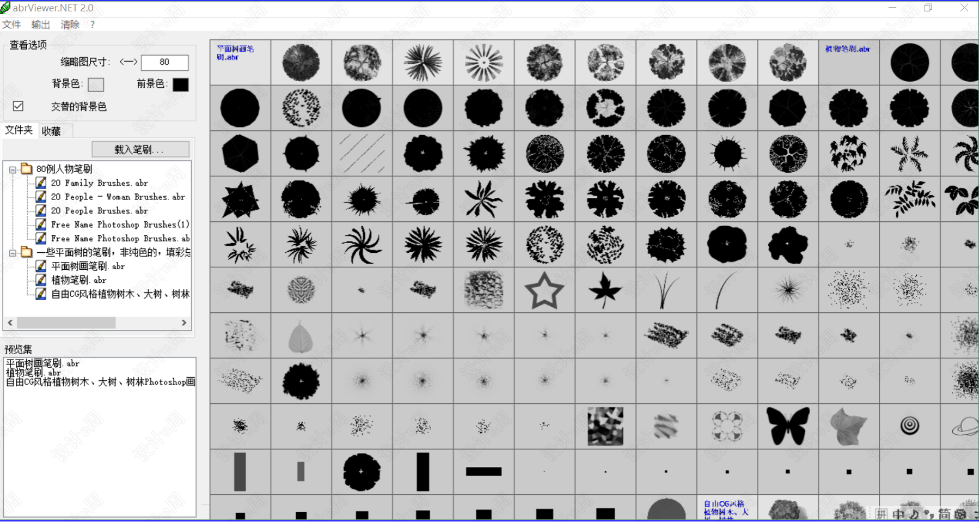Click the 植物笔刷.abr header tile
The image size is (980, 522).
848,62
